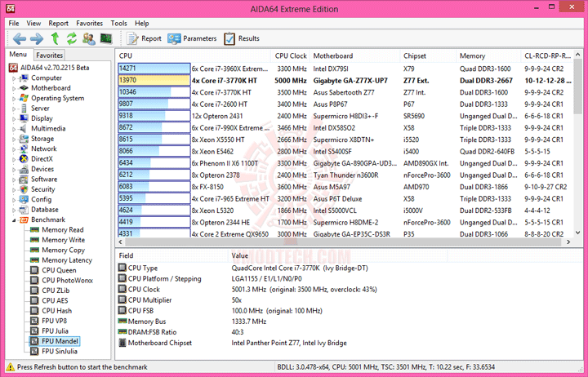Select the Multimedia tree item
Viewport: 588px width, 377px height.
click(42, 129)
